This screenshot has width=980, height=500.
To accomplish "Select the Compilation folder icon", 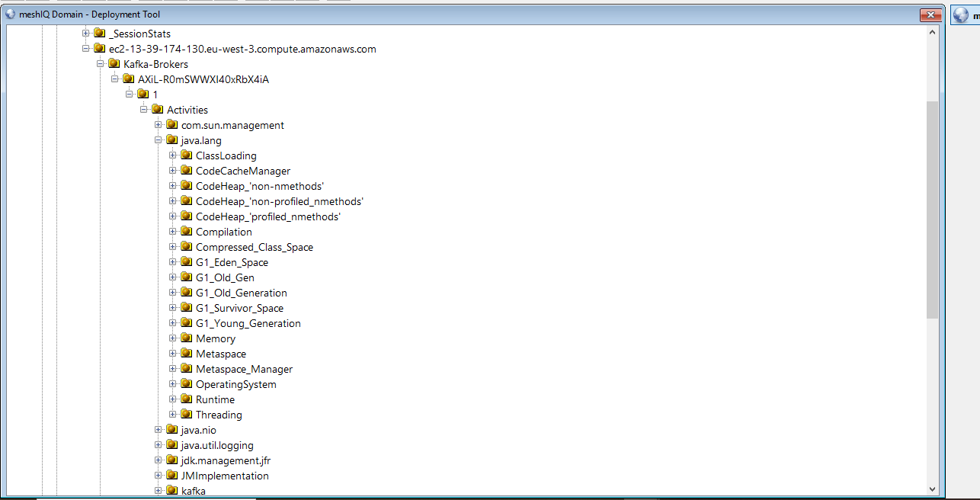I will point(187,232).
